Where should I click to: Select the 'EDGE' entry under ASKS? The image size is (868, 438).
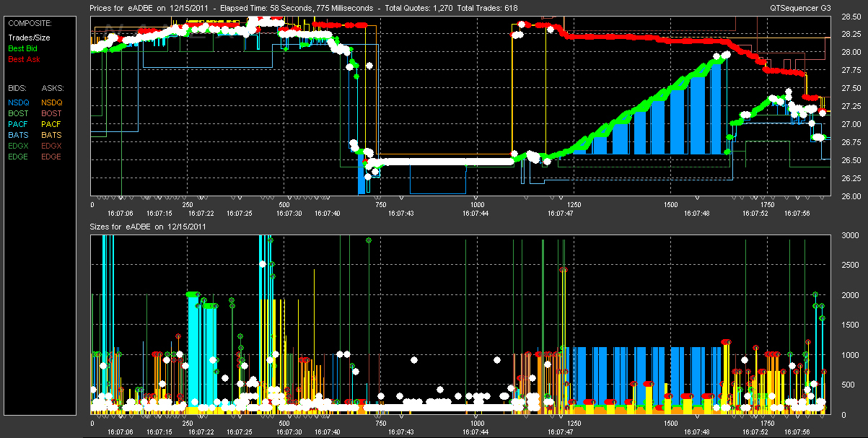pos(52,157)
